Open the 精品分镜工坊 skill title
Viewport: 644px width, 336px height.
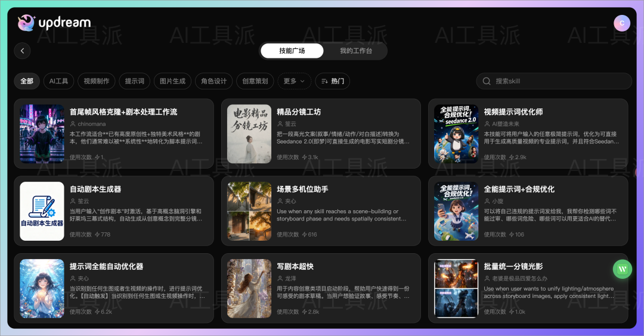[x=299, y=112]
